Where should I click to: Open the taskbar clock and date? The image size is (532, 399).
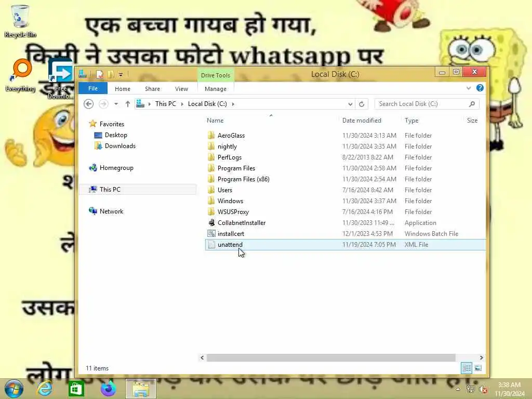[x=510, y=389]
